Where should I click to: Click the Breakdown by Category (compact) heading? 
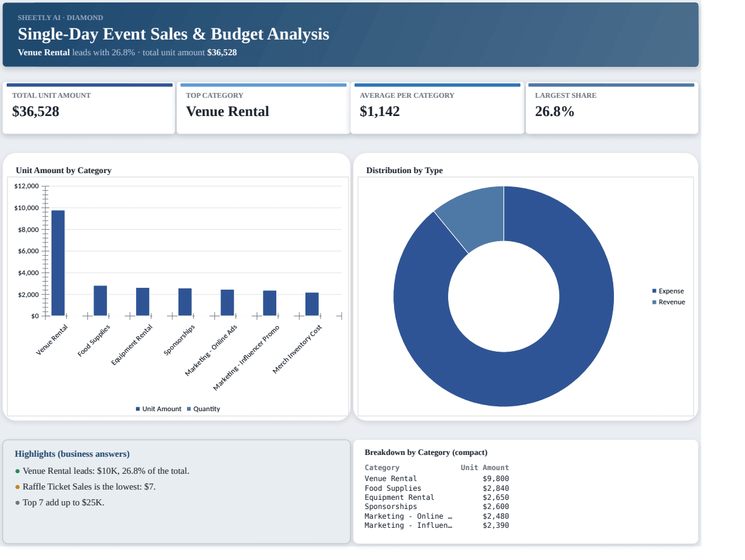pos(426,452)
